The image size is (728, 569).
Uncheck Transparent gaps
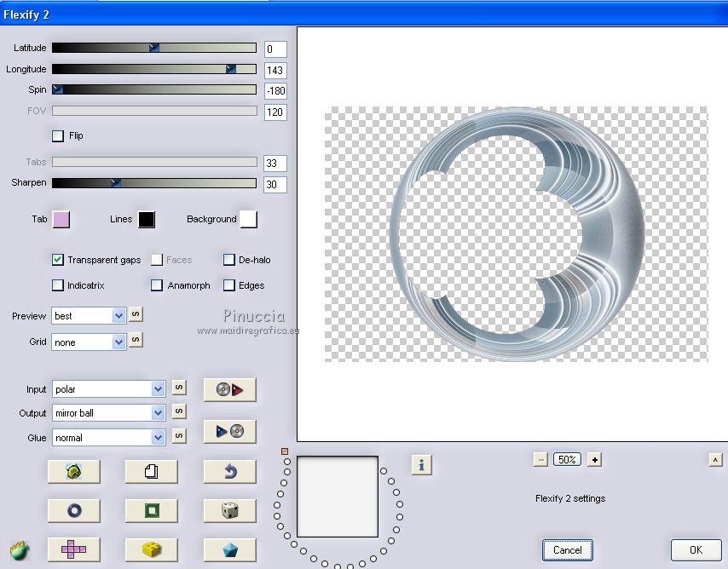[58, 260]
